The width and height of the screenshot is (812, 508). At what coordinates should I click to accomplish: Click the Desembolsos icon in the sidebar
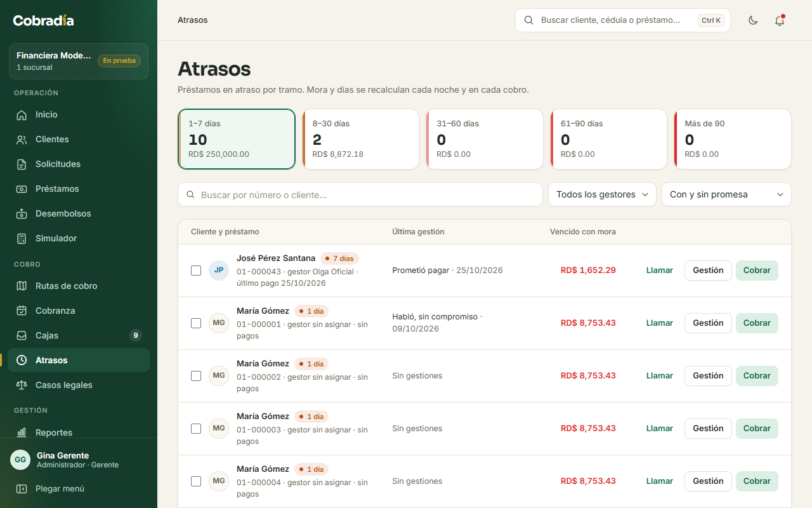[x=22, y=214]
